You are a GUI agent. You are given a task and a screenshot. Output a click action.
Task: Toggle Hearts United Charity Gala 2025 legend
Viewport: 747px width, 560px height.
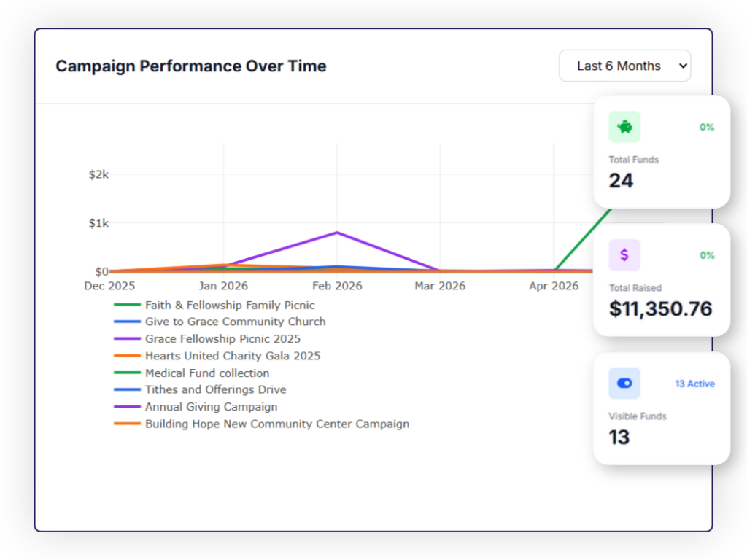217,356
